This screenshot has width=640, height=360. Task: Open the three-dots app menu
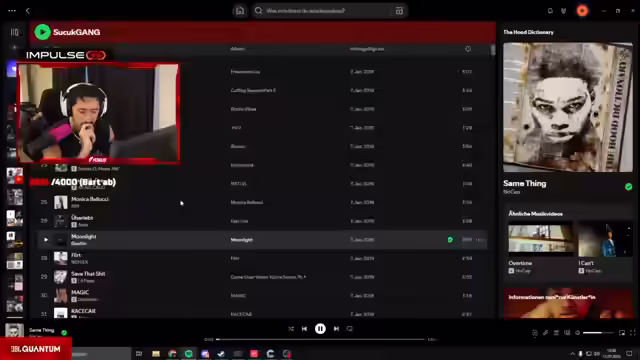pyautogui.click(x=12, y=11)
